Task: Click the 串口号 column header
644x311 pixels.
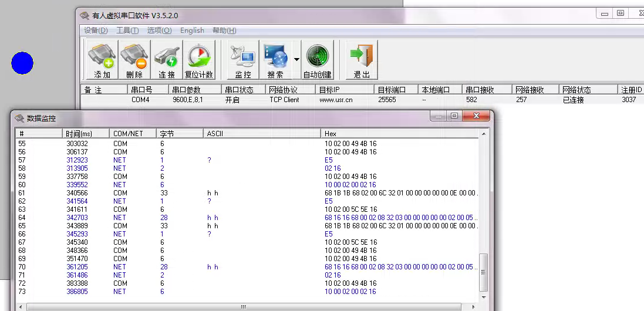Action: (149, 90)
